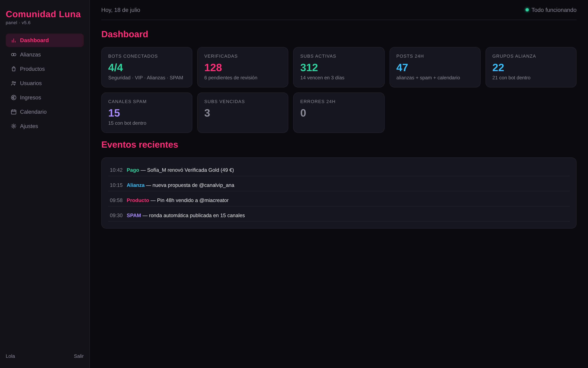This screenshot has width=588, height=368.
Task: Click the Ingresos euro coin icon
Action: click(x=14, y=98)
